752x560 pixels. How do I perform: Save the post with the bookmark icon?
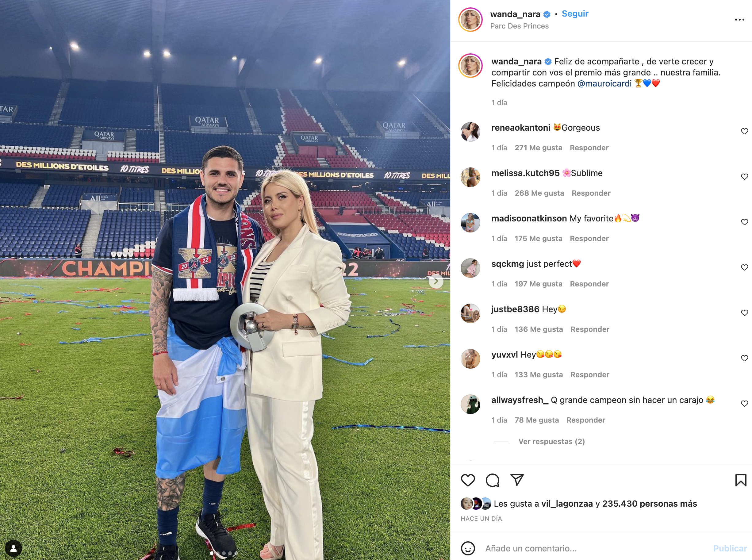(741, 480)
